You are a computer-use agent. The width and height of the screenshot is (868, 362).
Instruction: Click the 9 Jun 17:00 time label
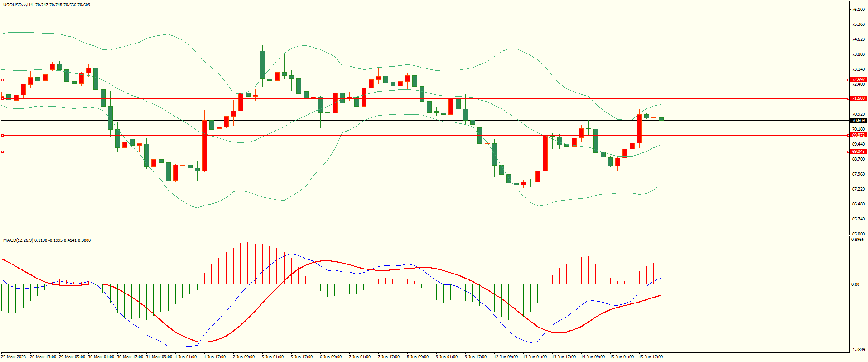pyautogui.click(x=476, y=357)
